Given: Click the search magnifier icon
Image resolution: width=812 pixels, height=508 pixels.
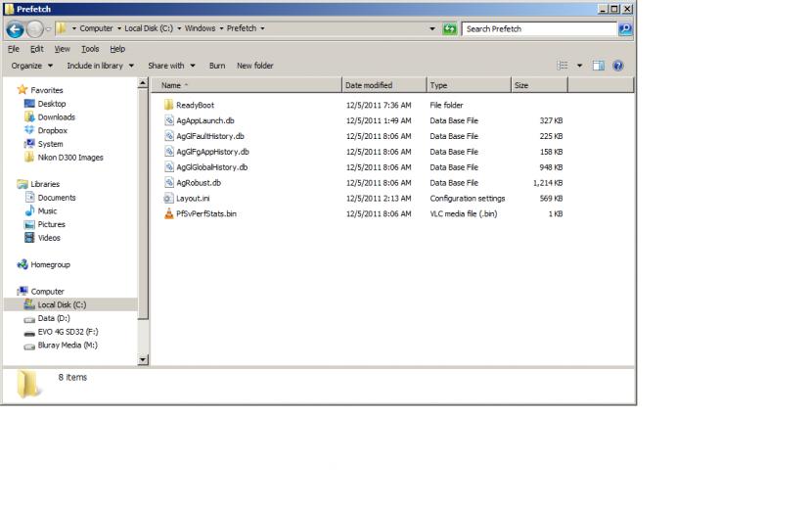Looking at the screenshot, I should point(625,29).
